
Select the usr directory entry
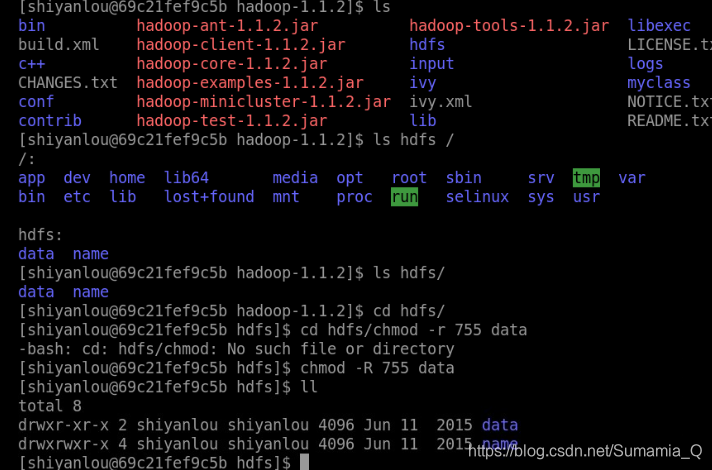point(586,197)
